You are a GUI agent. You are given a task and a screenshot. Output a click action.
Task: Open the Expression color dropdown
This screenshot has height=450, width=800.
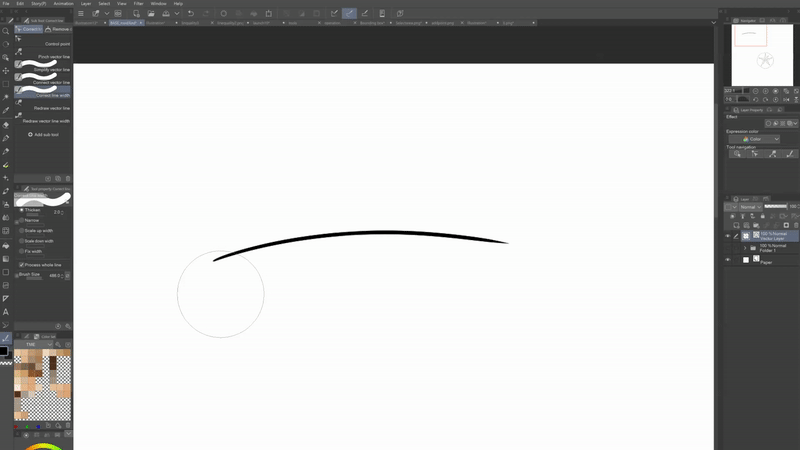point(754,139)
